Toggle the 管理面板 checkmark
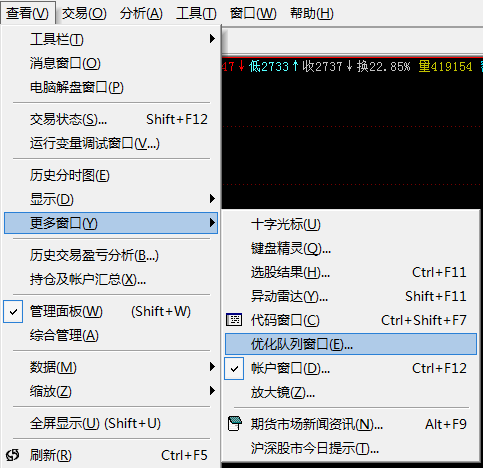The image size is (483, 468). (13, 312)
